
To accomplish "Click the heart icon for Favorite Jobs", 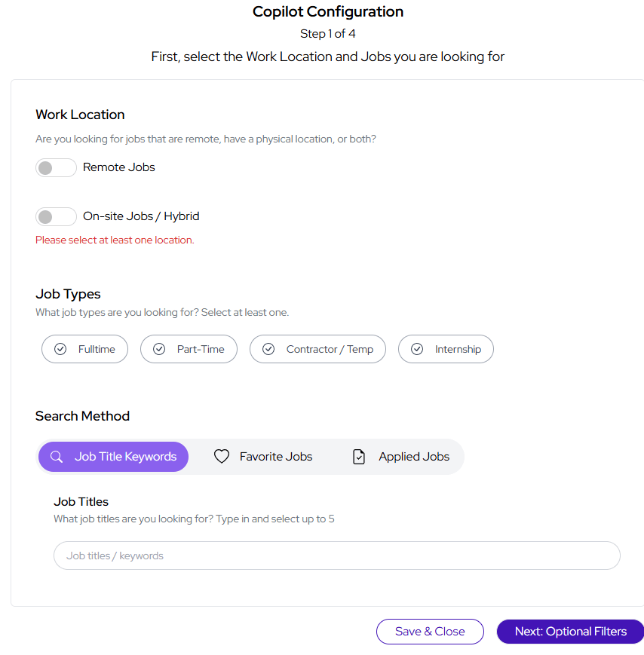I will (221, 457).
